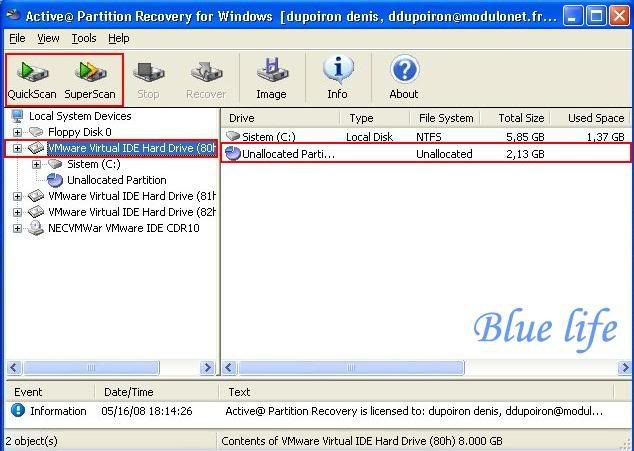Click list pane scrollbar left arrow
The width and height of the screenshot is (634, 451).
(x=229, y=367)
